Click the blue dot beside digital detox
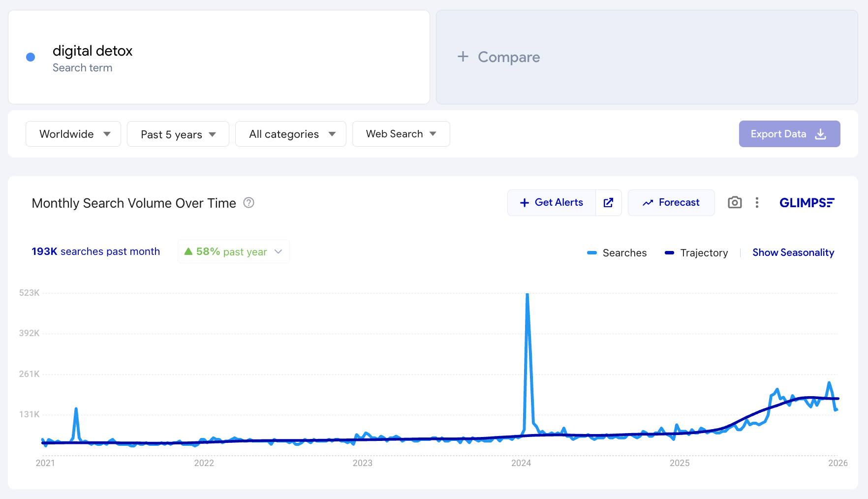Screen dimensions: 868x499 click(x=31, y=57)
